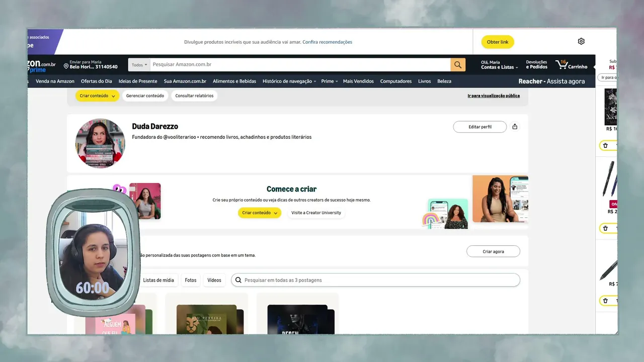The height and width of the screenshot is (362, 644).
Task: Click the share icon beside Editar perfil
Action: 515,127
